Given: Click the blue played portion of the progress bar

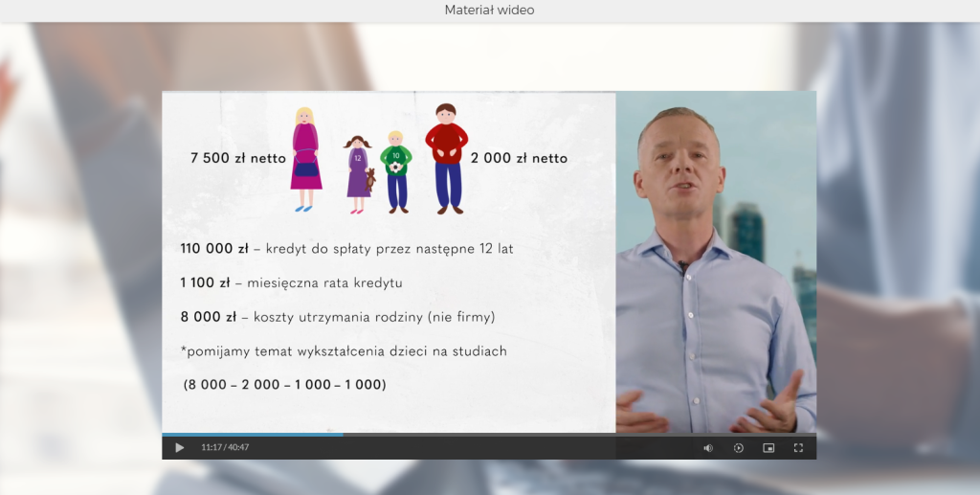Looking at the screenshot, I should (x=252, y=435).
